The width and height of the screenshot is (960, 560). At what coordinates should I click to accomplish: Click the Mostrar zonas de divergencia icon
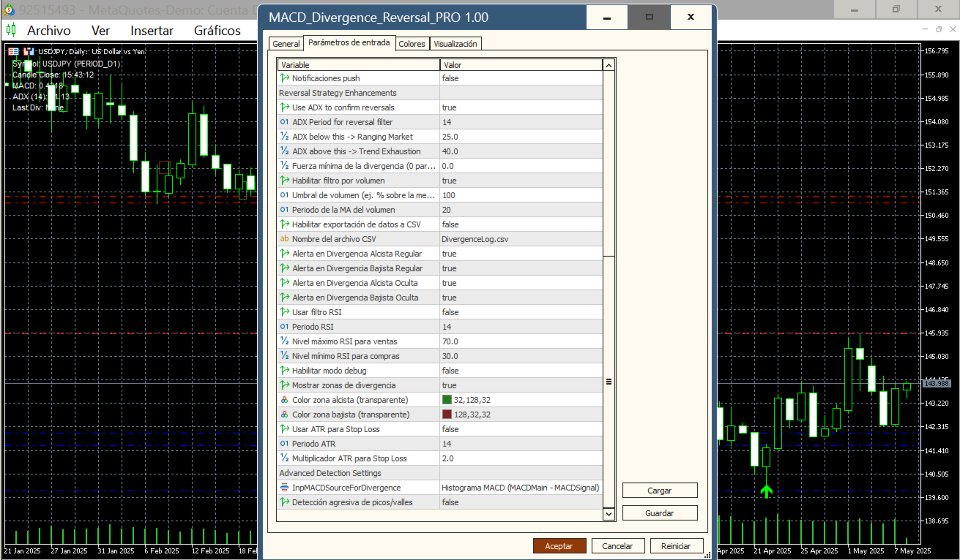pyautogui.click(x=284, y=385)
